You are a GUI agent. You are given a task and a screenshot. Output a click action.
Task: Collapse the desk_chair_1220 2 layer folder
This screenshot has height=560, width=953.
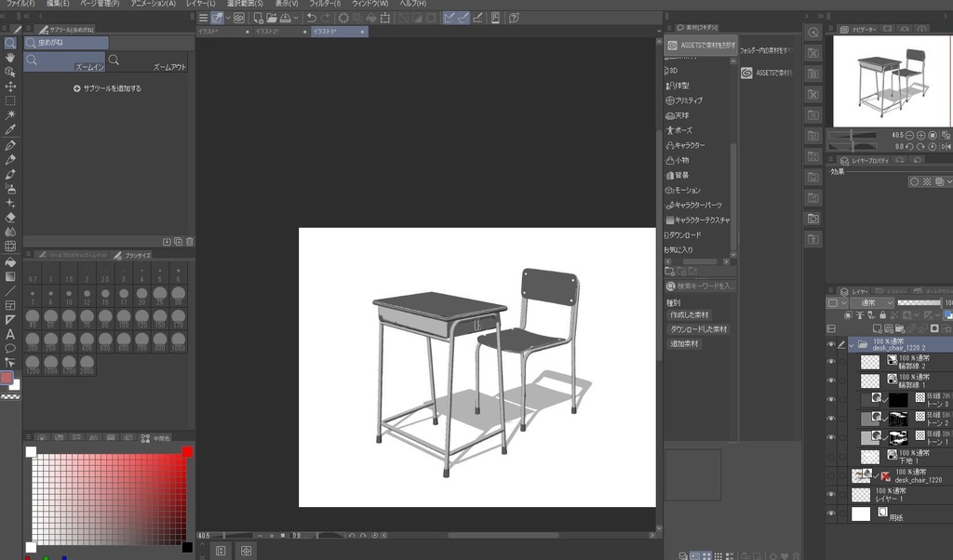pos(851,345)
